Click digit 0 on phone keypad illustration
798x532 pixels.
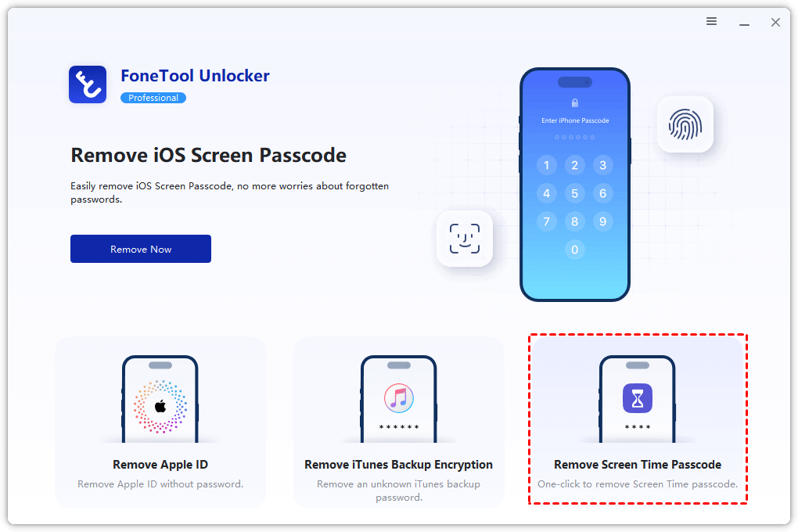click(574, 250)
